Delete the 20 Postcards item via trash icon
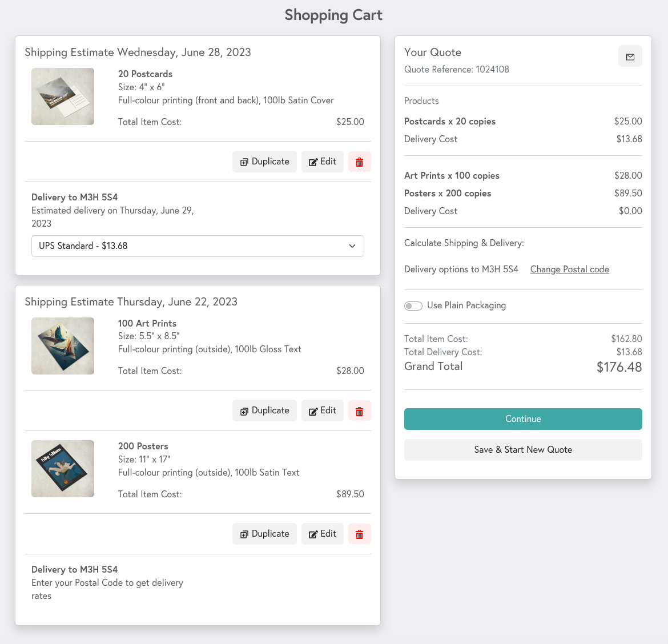Image resolution: width=668 pixels, height=644 pixels. pyautogui.click(x=359, y=162)
